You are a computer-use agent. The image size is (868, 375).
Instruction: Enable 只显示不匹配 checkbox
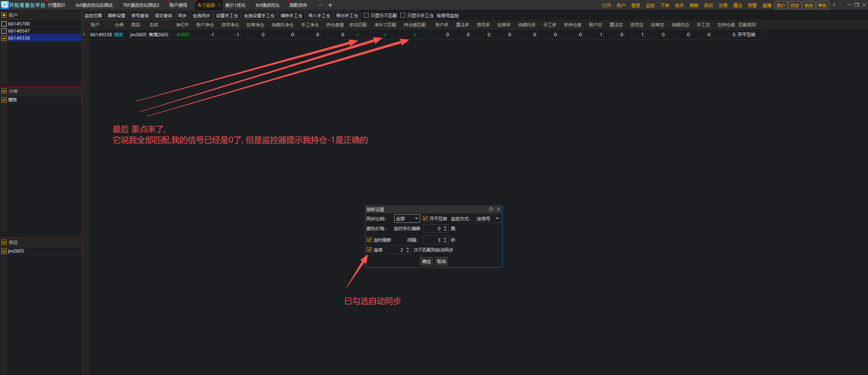pyautogui.click(x=366, y=16)
